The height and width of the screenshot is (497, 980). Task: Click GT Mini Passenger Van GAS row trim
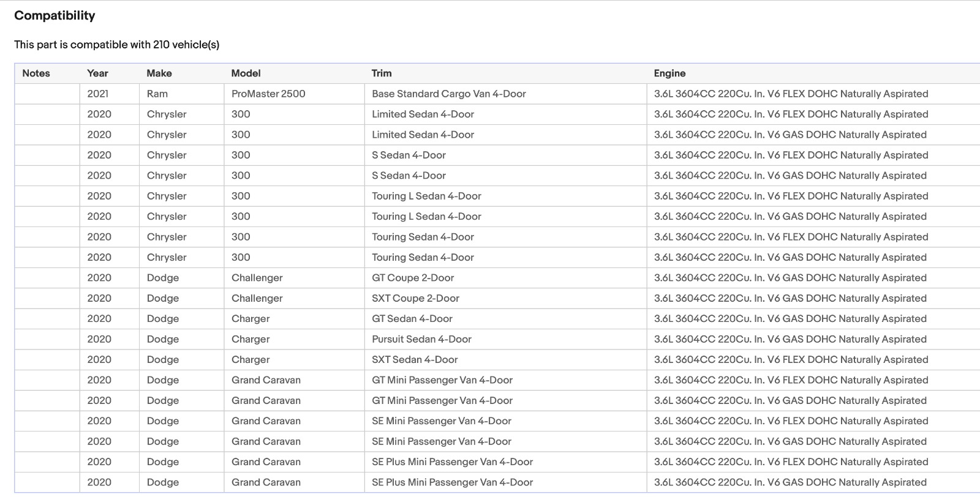[x=442, y=401]
